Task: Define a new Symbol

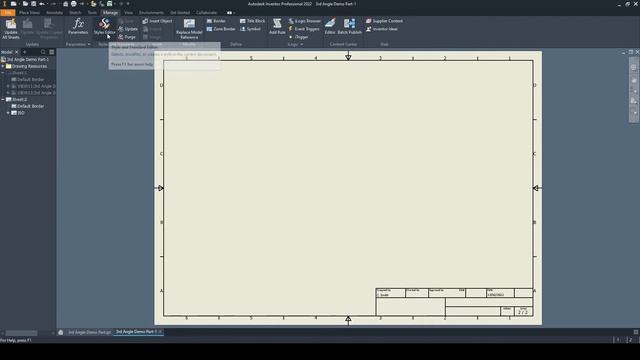Action: pos(250,29)
